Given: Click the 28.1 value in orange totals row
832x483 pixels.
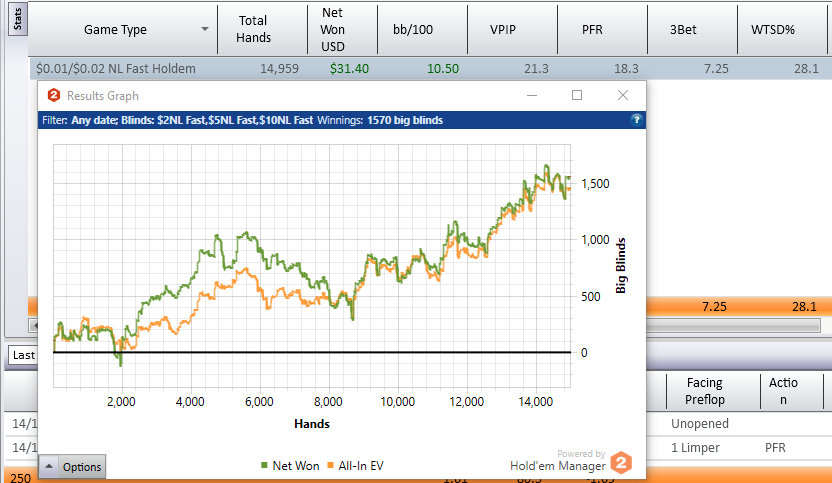Looking at the screenshot, I should [x=804, y=306].
